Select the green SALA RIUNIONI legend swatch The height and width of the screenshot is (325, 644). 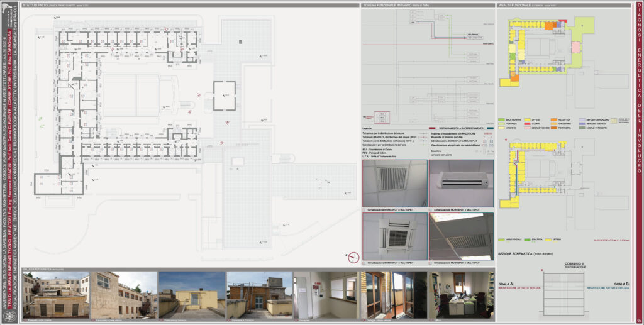[501, 119]
